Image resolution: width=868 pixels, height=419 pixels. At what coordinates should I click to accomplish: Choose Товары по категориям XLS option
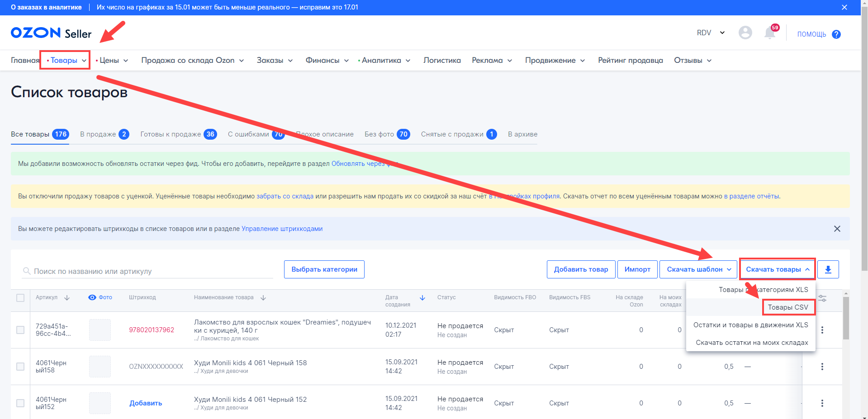751,290
